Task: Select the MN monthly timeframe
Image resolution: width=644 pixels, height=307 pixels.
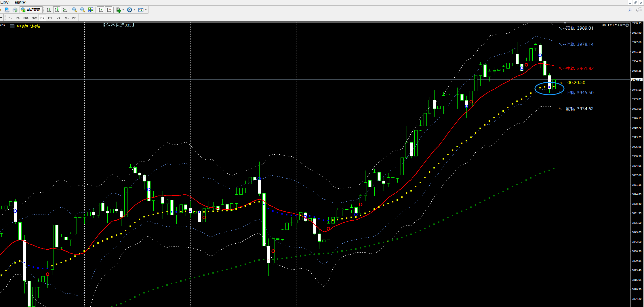Action: [x=74, y=18]
